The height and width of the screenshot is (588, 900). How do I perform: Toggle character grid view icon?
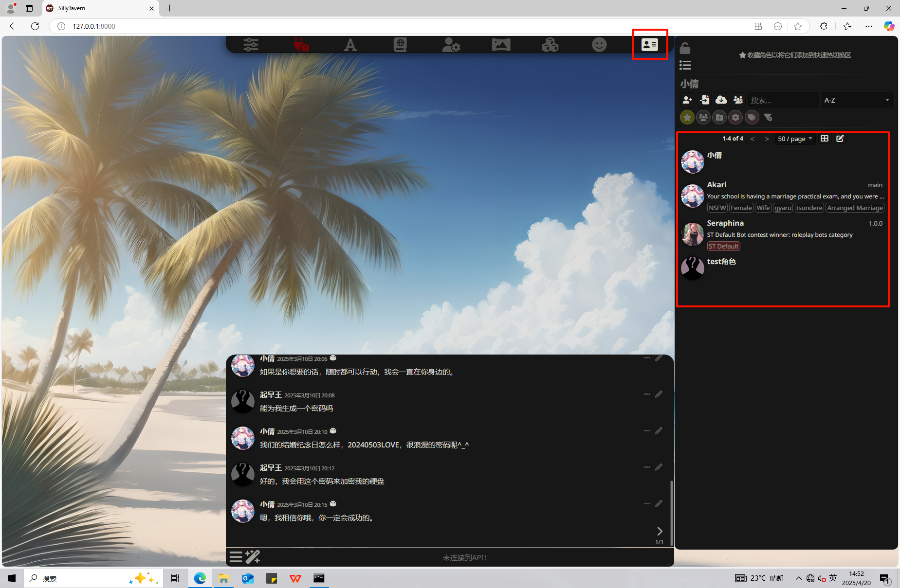pos(825,139)
